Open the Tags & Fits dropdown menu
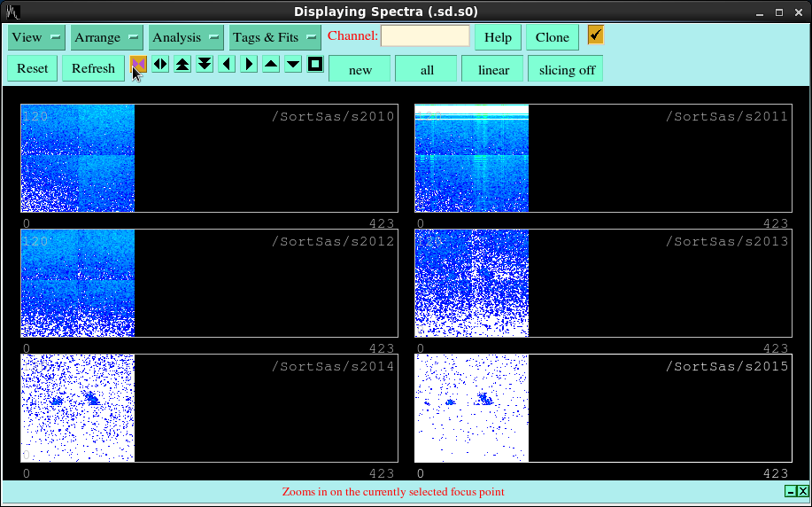 (275, 37)
